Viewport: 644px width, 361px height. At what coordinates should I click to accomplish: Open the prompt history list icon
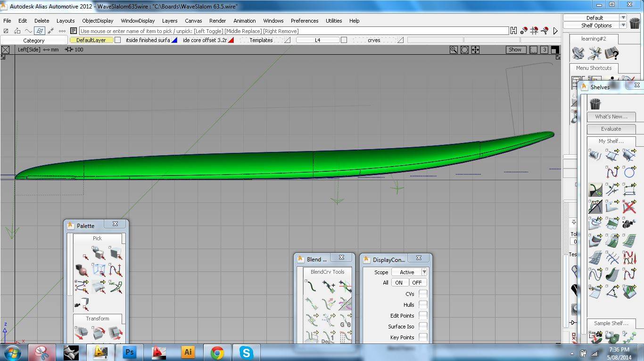(x=74, y=31)
